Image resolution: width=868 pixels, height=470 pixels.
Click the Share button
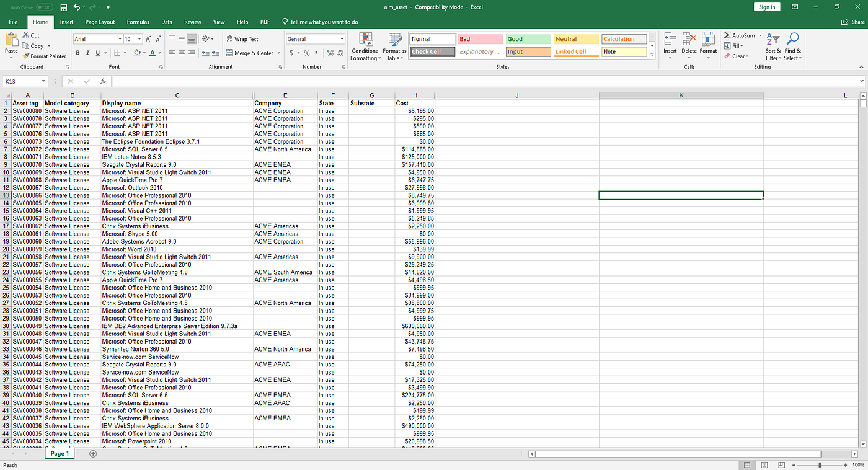[x=852, y=21]
